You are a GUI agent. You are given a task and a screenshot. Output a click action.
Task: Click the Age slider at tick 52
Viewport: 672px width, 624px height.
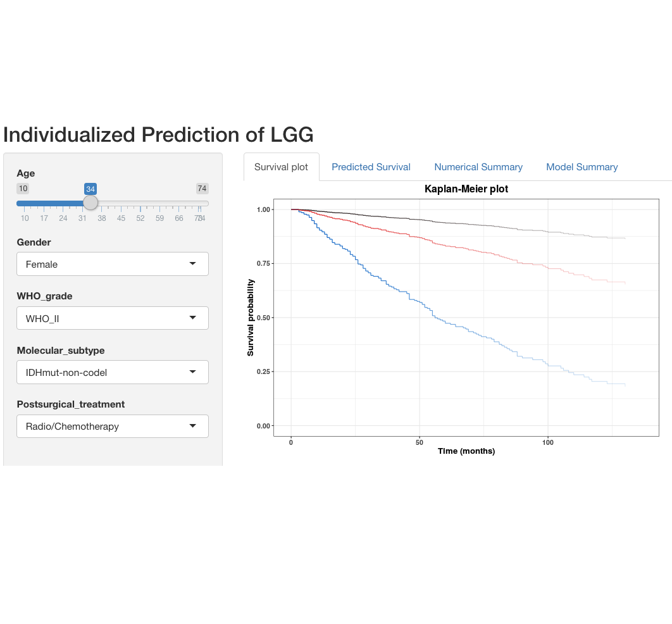coord(140,203)
